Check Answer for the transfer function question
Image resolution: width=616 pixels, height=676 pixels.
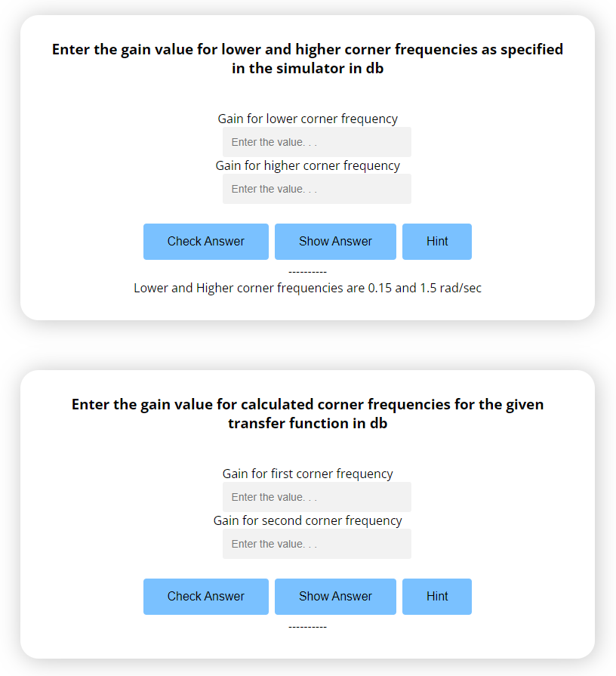click(205, 597)
